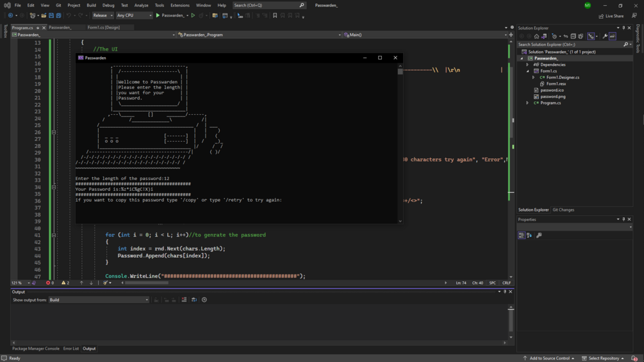This screenshot has width=644, height=362.
Task: Click Sync with Active Document icon
Action: tap(566, 36)
